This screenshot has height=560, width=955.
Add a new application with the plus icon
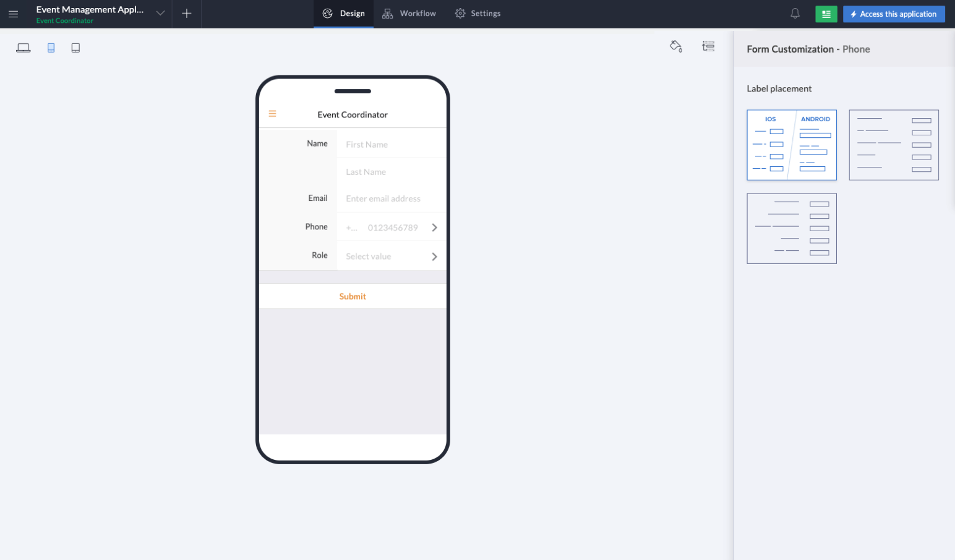tap(186, 14)
